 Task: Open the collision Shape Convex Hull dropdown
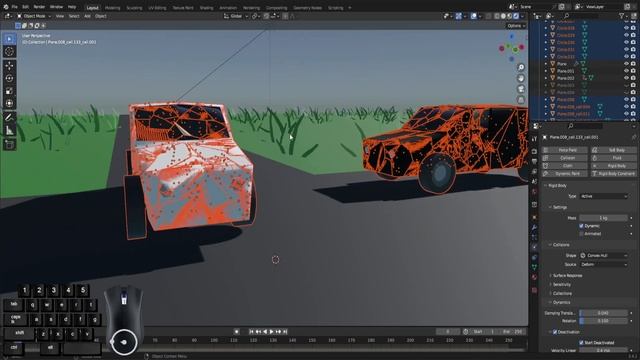tap(603, 256)
